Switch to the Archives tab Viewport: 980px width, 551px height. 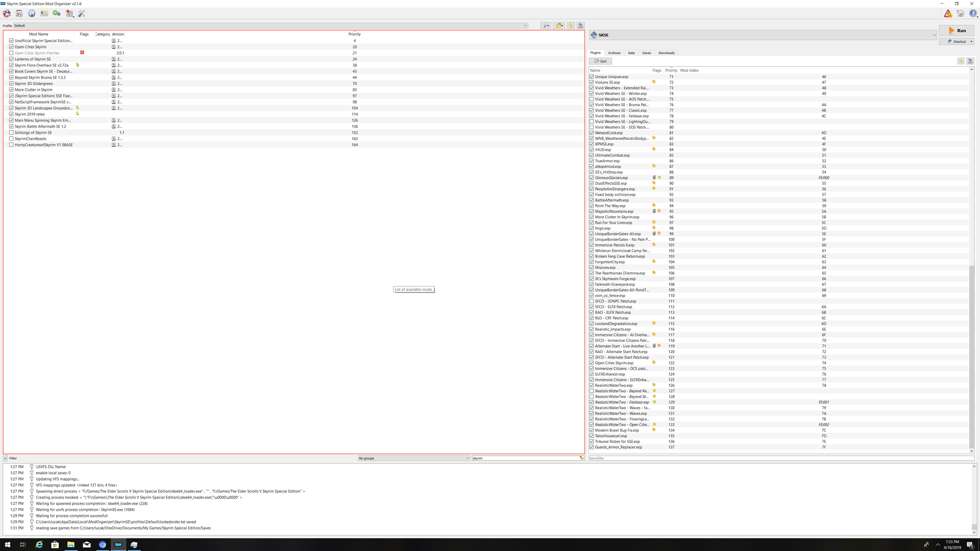pyautogui.click(x=614, y=53)
